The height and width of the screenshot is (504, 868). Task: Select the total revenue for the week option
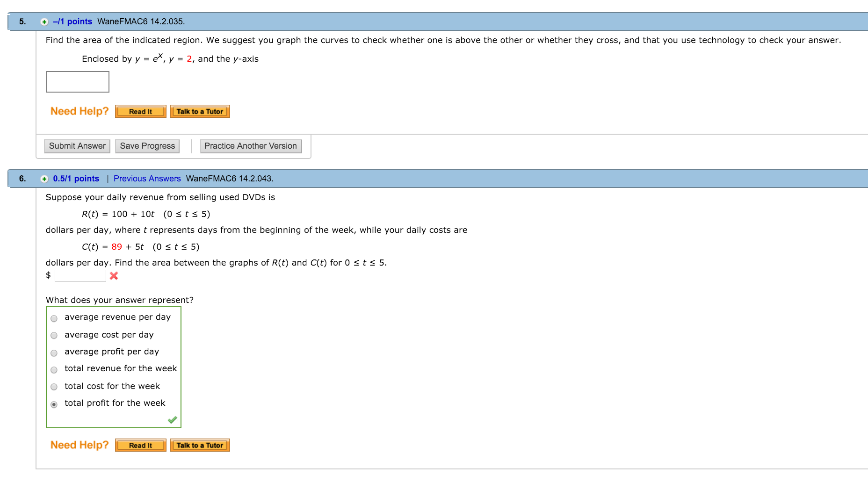[x=54, y=370]
